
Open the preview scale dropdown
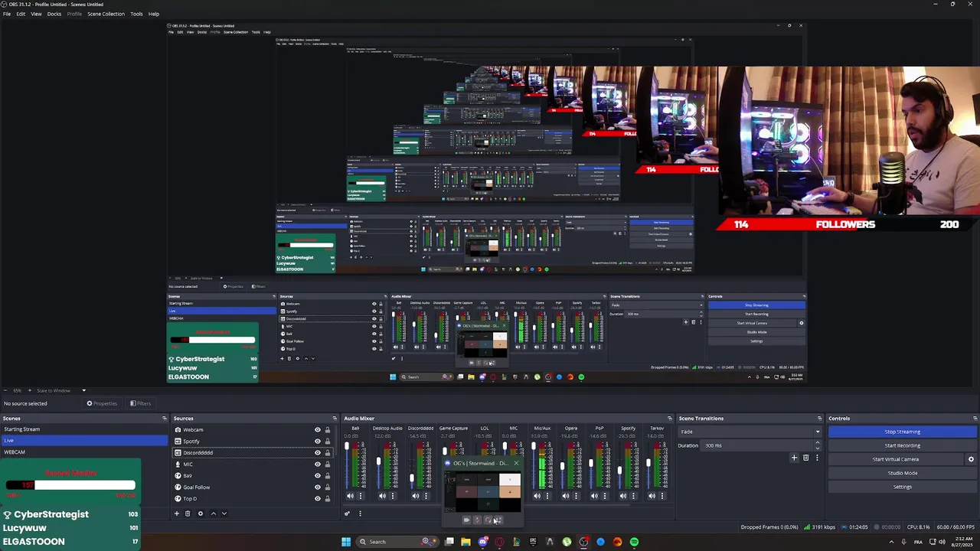[83, 390]
